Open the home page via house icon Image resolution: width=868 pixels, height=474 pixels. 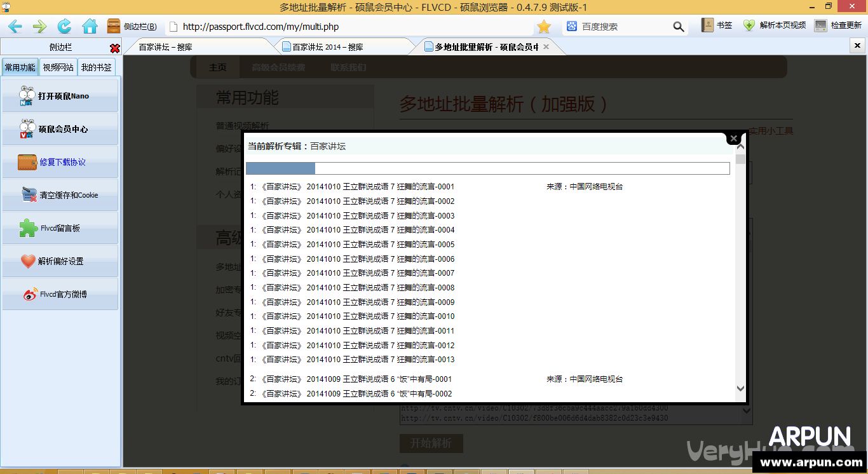click(x=90, y=26)
